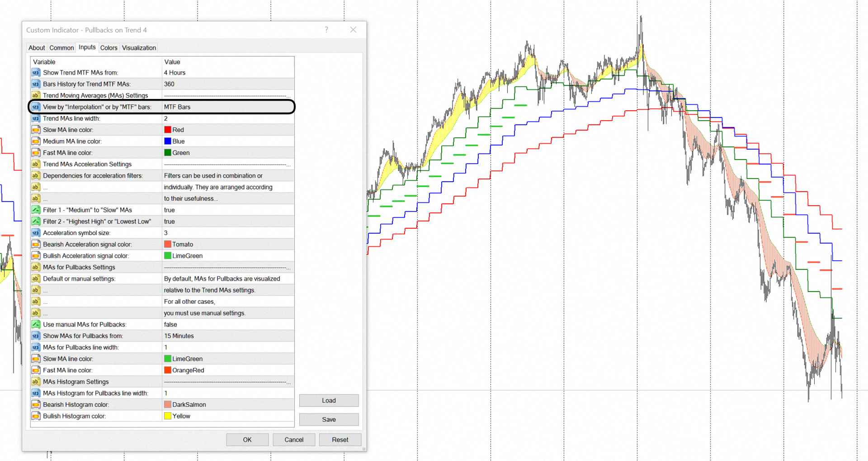This screenshot has height=461, width=868.
Task: Click the icon beside MAs Histogram for Pullbacks line width
Action: [x=36, y=393]
